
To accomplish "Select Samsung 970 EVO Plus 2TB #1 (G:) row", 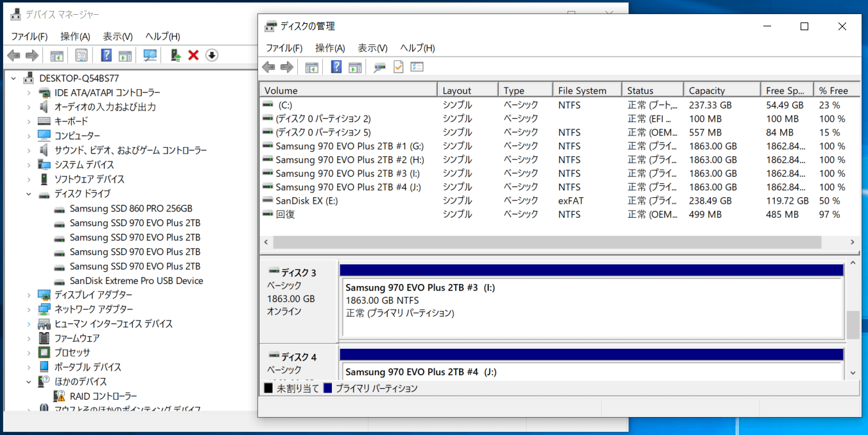I will pyautogui.click(x=560, y=146).
